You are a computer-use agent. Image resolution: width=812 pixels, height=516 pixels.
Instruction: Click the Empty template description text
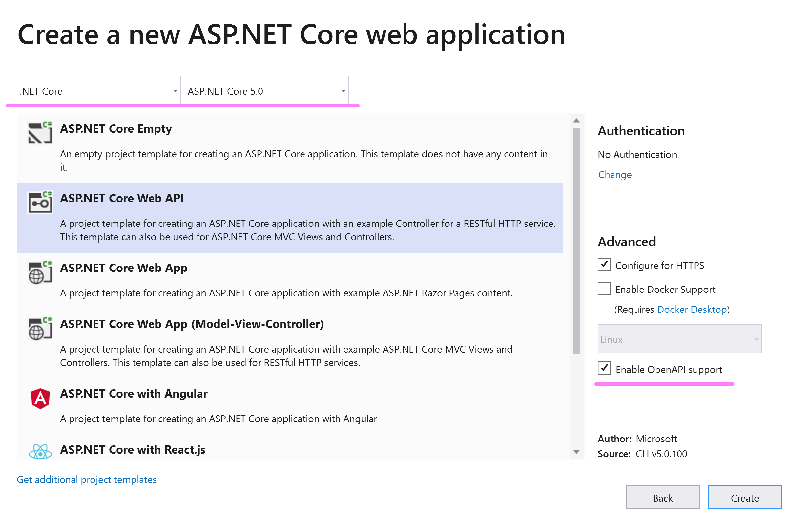pyautogui.click(x=304, y=160)
